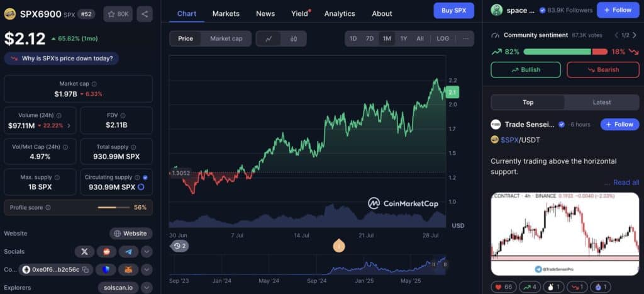Open the Max. supply info icon

[57, 178]
